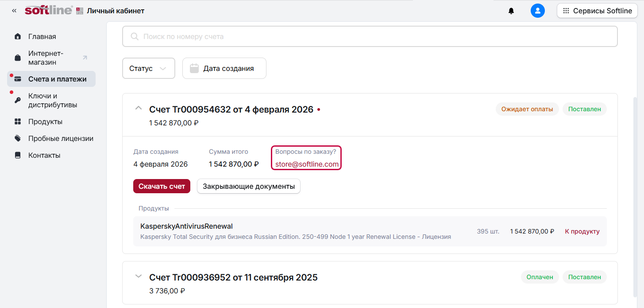This screenshot has width=644, height=308.
Task: Click the calendar icon in Дата создания
Action: (x=194, y=68)
